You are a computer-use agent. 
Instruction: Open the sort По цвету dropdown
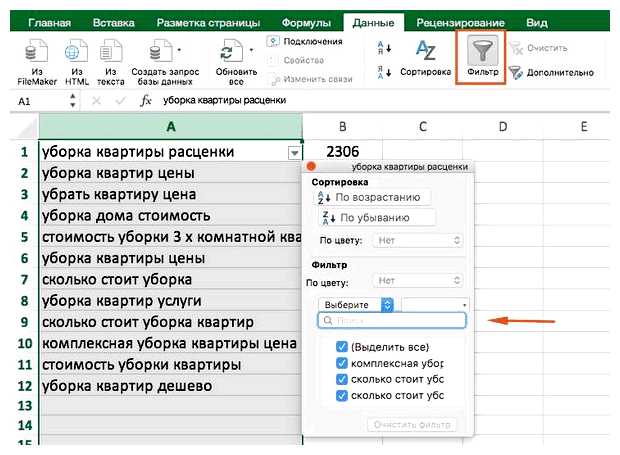(418, 240)
